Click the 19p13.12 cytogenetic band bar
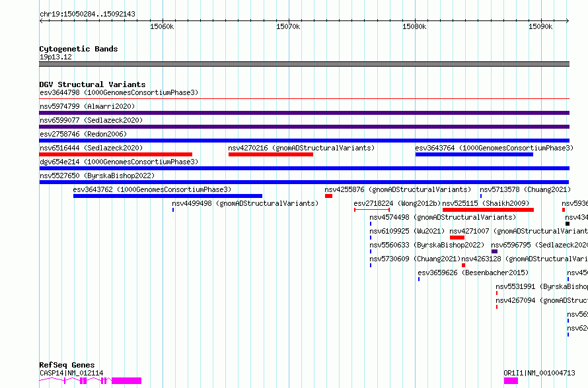The height and width of the screenshot is (388, 588). (x=304, y=64)
